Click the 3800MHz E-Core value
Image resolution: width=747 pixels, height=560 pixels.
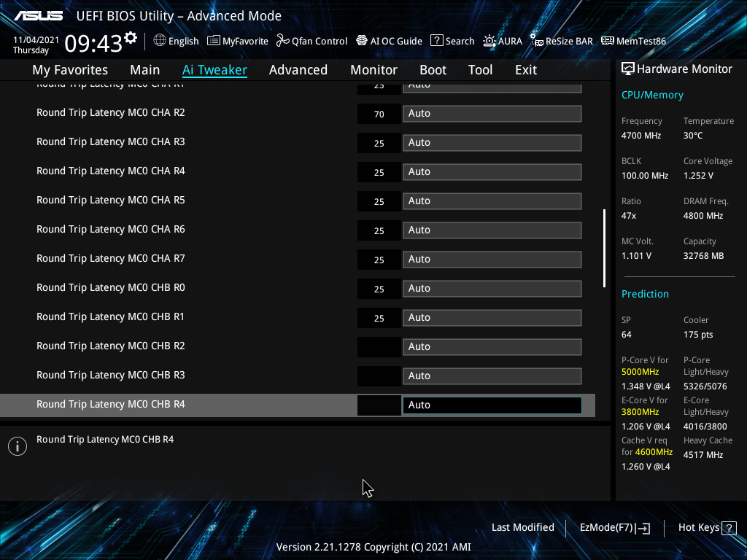click(x=640, y=412)
